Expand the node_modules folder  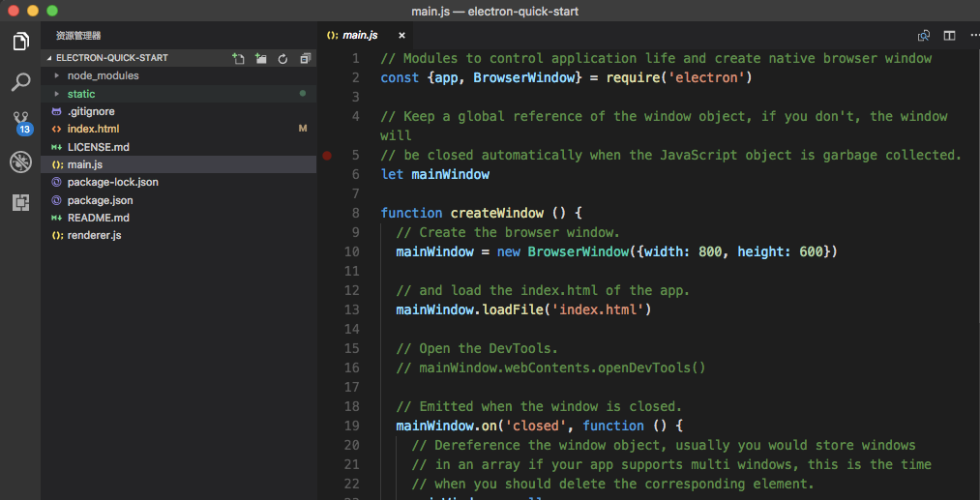(x=179, y=75)
